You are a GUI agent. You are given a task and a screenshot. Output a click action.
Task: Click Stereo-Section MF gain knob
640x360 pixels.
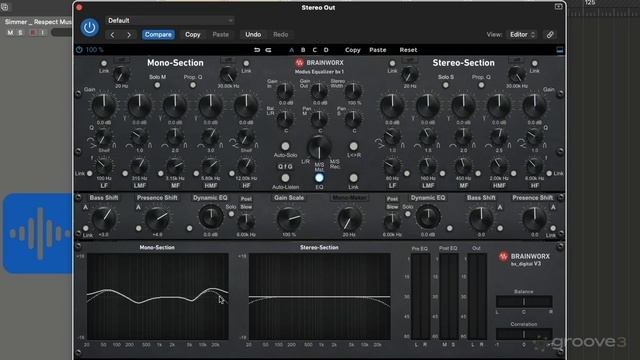(x=463, y=106)
